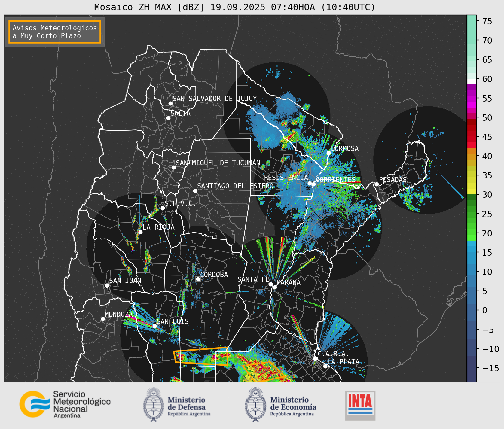Click the SALTA city marker dot
504x429 pixels.
[169, 118]
